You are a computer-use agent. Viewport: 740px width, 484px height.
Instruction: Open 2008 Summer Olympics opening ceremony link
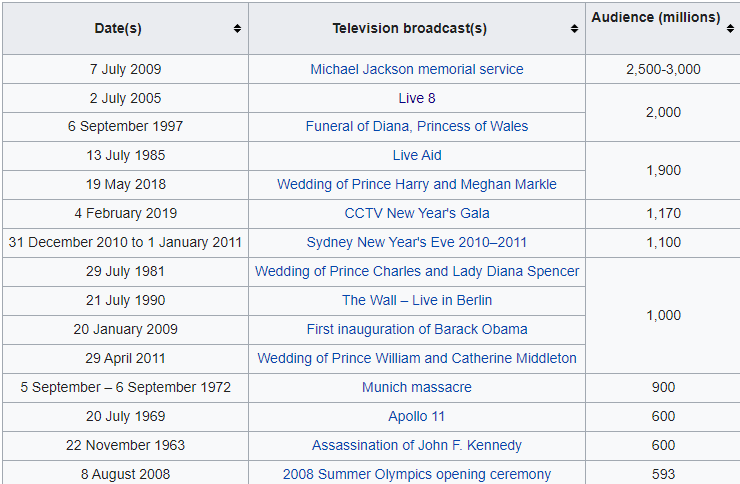[417, 474]
